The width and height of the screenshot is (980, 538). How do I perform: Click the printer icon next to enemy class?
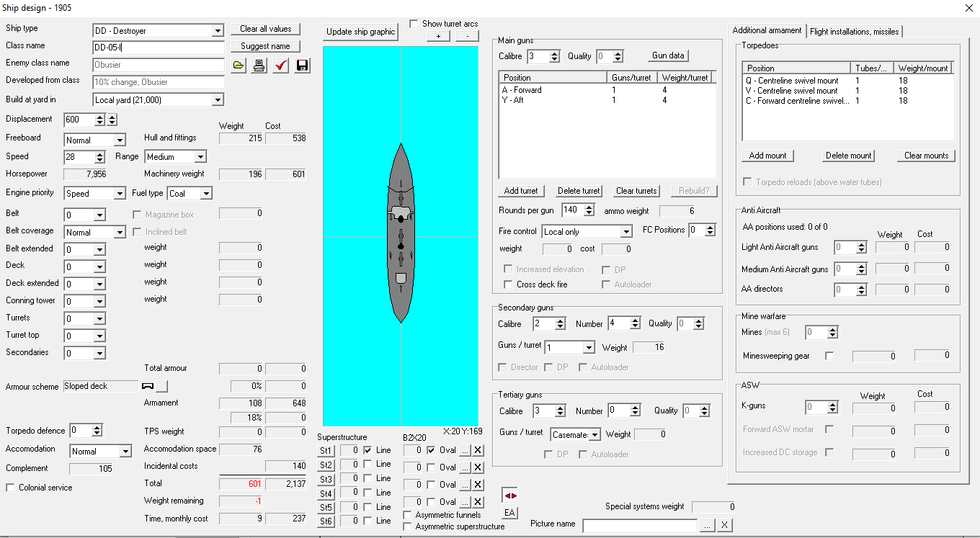tap(259, 66)
